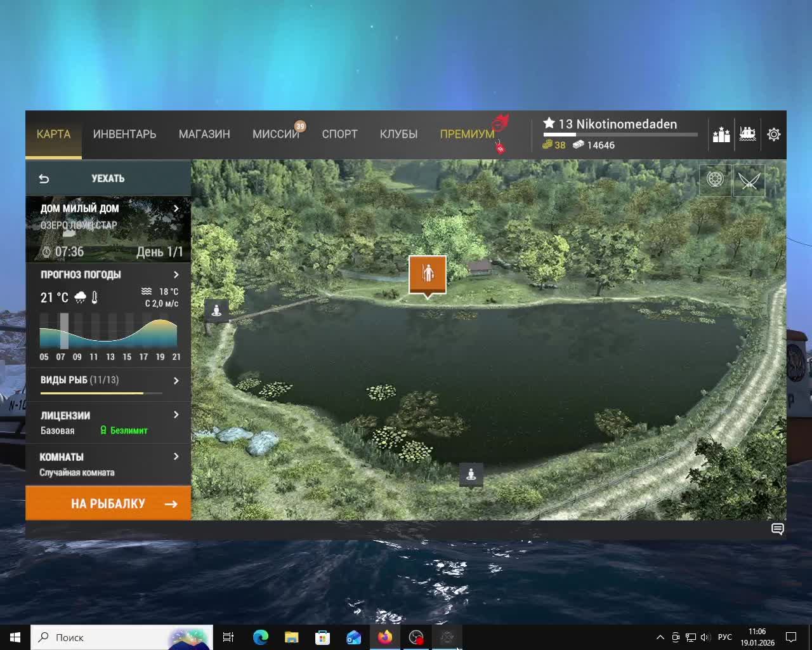Image resolution: width=812 pixels, height=650 pixels.
Task: Open Microsoft Store from the taskbar
Action: point(322,637)
